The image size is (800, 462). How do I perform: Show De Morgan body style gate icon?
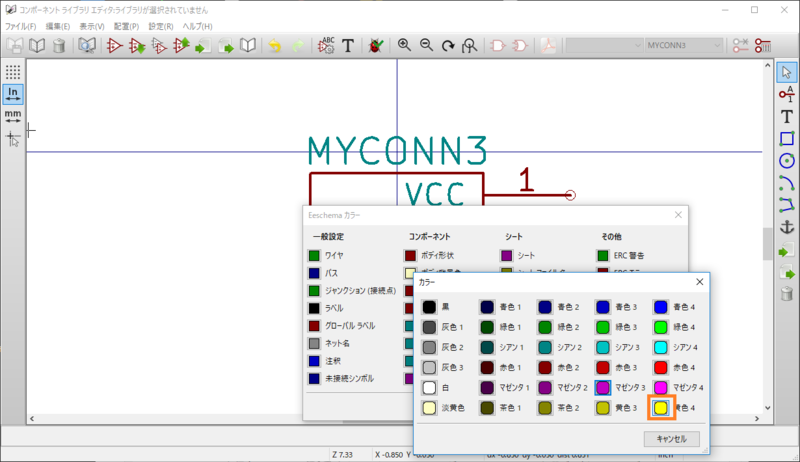pyautogui.click(x=520, y=45)
